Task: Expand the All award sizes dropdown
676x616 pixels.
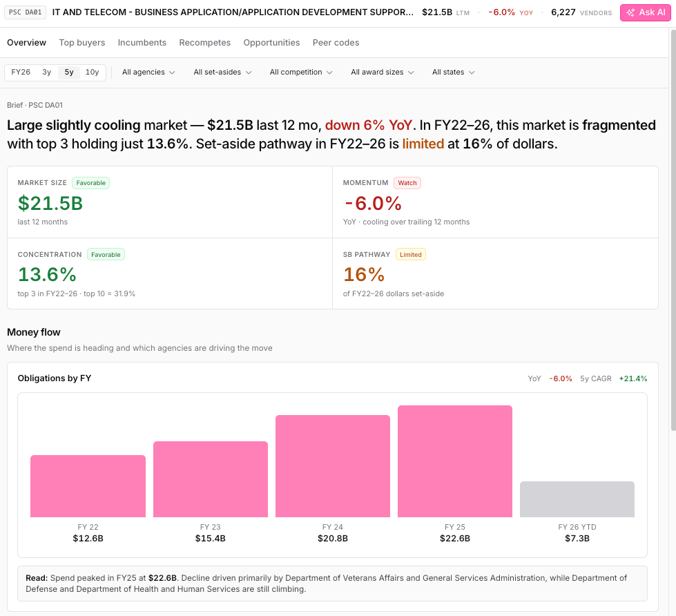Action: (382, 73)
